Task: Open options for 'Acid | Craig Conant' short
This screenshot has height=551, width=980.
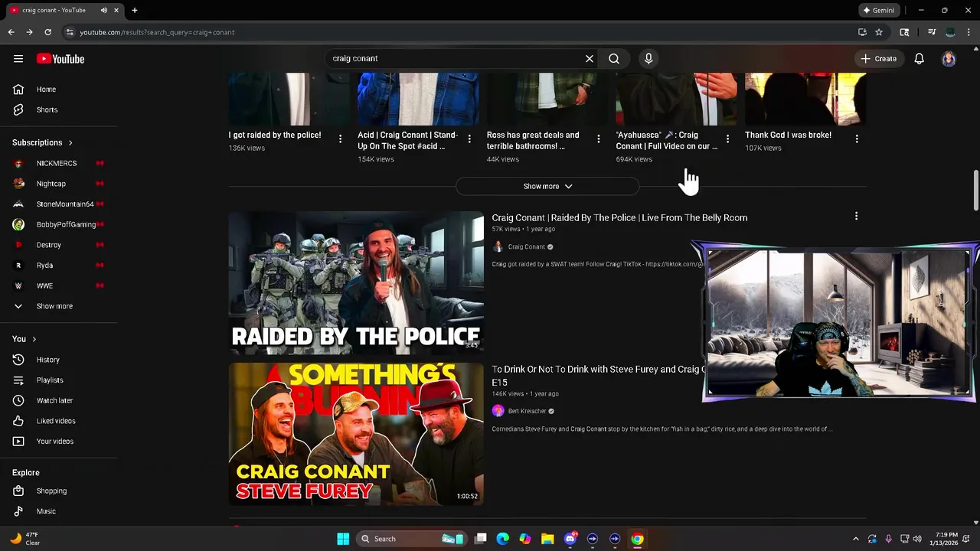Action: [469, 139]
